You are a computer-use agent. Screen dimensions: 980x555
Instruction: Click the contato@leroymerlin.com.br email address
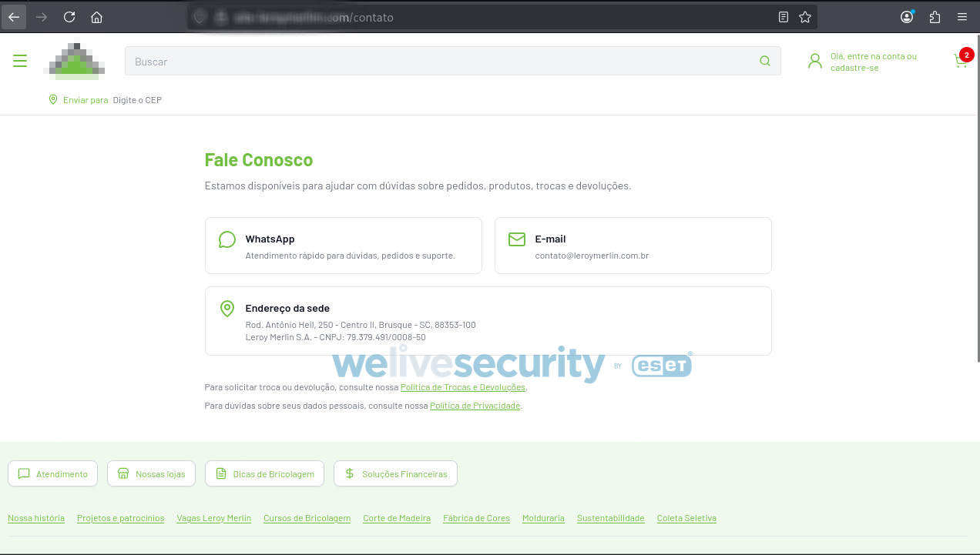592,256
